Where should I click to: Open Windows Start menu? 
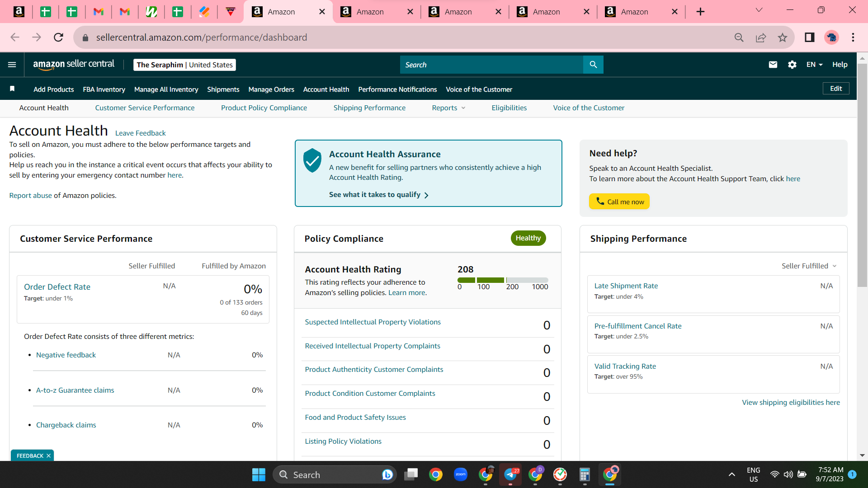(x=259, y=474)
